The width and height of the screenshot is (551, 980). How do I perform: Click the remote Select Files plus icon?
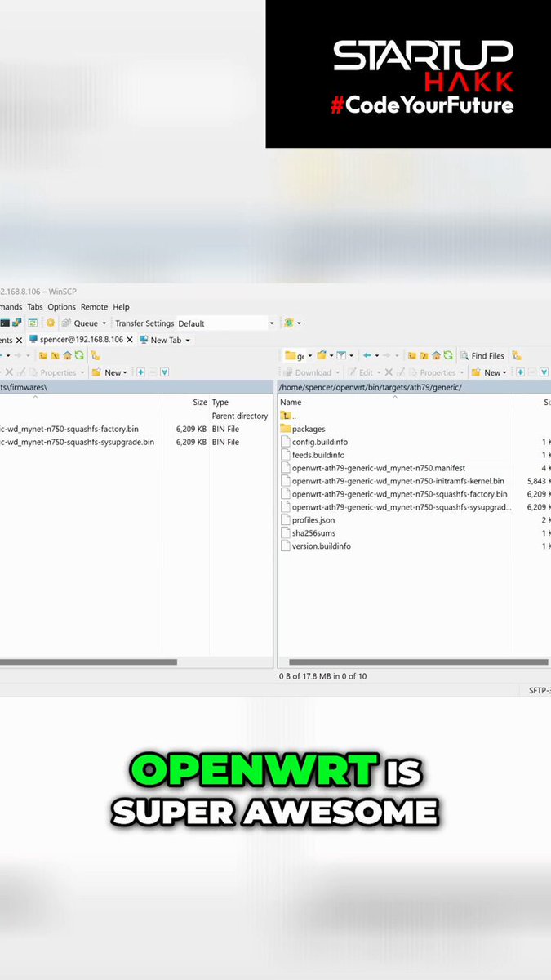coord(522,372)
